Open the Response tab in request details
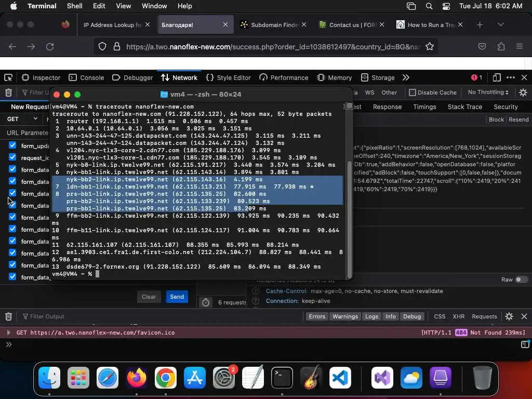Screen dimensions: 532x399 (x=387, y=107)
